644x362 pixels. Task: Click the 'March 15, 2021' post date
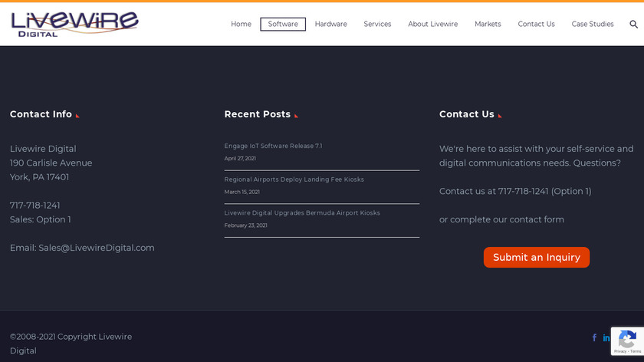click(x=242, y=192)
